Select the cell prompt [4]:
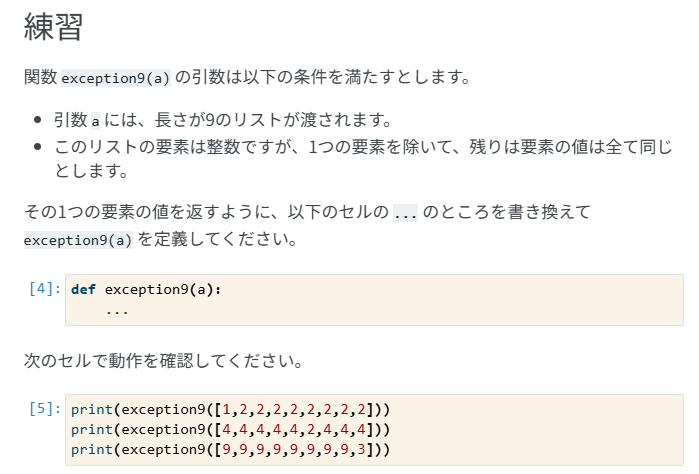Image resolution: width=699 pixels, height=474 pixels. [45, 289]
